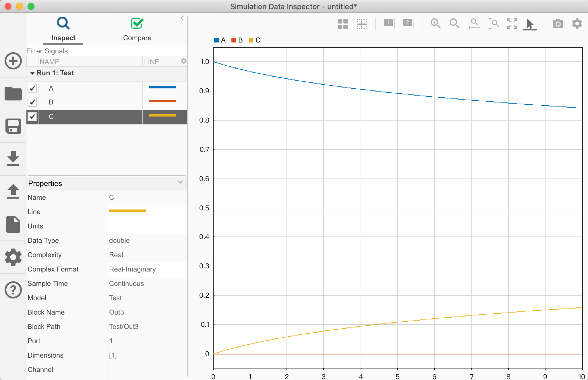Click signal A blue line color
588x380 pixels.
pyautogui.click(x=163, y=87)
